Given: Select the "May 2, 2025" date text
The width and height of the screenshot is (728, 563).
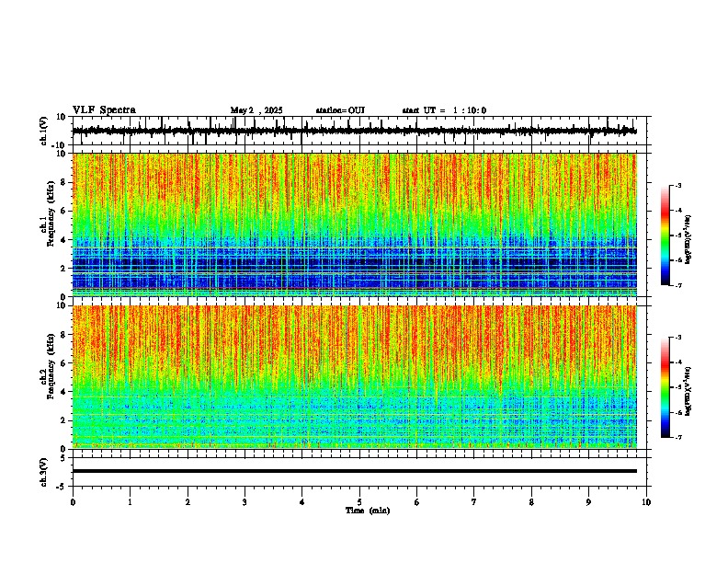Looking at the screenshot, I should click(256, 110).
